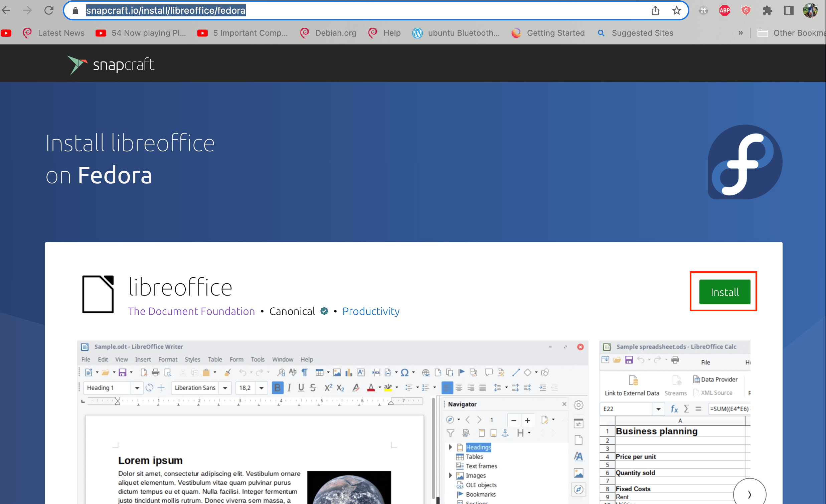The width and height of the screenshot is (826, 504).
Task: Open the Suggested Sites bookmark
Action: (635, 33)
